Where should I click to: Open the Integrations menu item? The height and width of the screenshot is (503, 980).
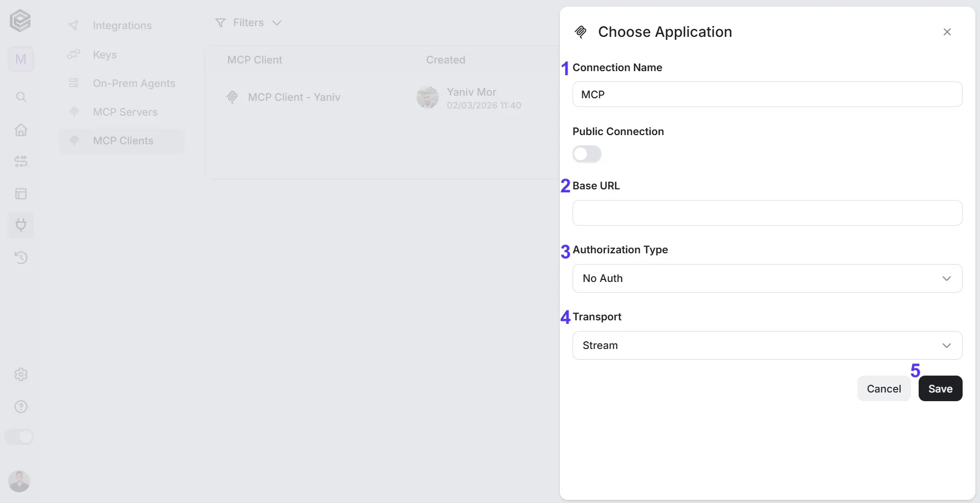click(x=122, y=26)
